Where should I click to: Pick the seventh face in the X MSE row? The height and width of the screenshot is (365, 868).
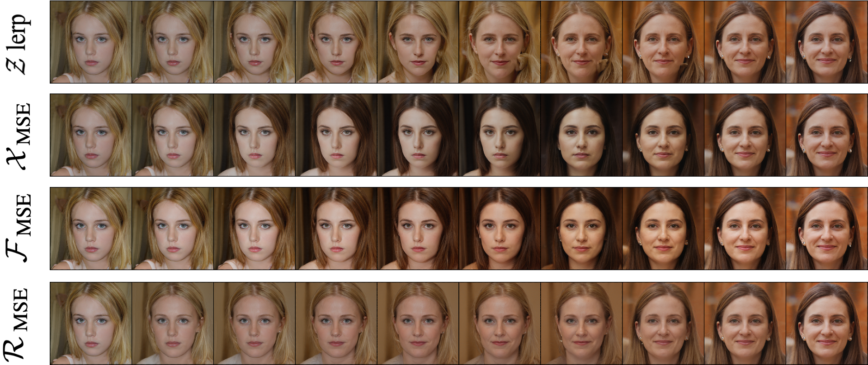click(582, 135)
